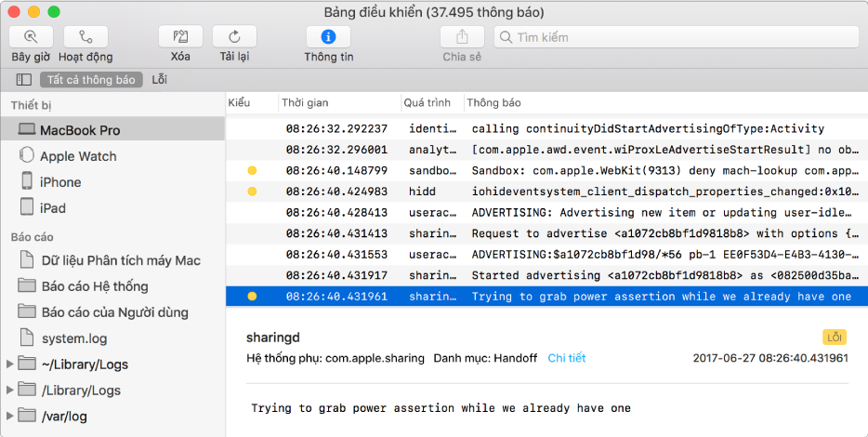
Task: Click the timestamp 2017-06-27 08:26:40.431961
Action: (770, 358)
